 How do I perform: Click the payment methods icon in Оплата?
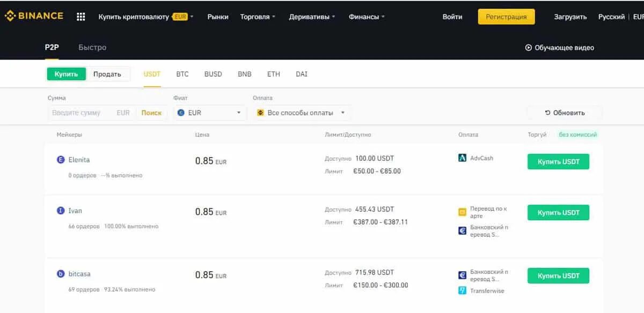click(x=261, y=113)
